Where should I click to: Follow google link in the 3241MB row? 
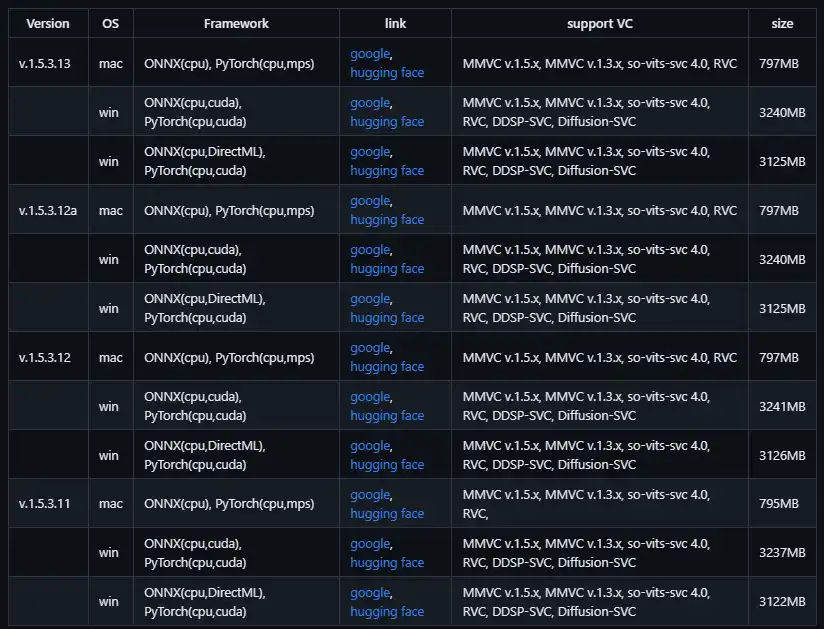[x=370, y=397]
